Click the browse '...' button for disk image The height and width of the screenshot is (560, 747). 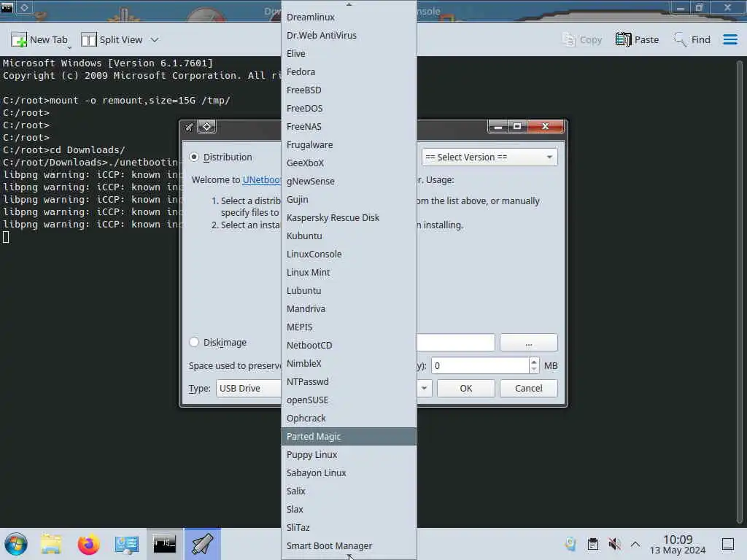(528, 343)
